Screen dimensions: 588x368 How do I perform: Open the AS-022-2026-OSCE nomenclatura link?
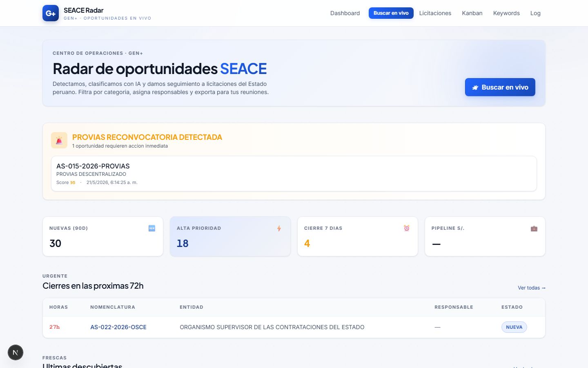pos(118,327)
